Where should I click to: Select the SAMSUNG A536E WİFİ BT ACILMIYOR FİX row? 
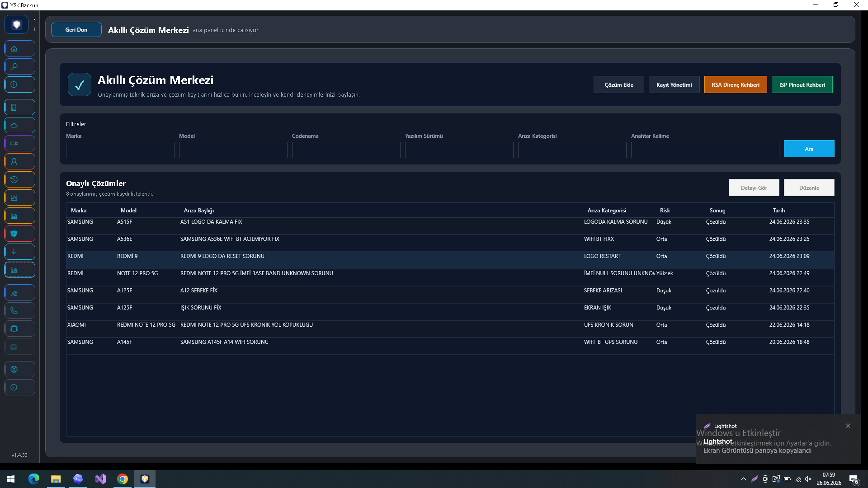tap(450, 243)
